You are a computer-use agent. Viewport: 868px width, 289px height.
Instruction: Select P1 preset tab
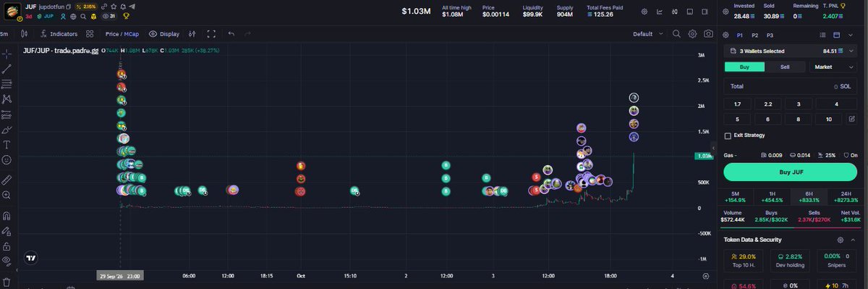pyautogui.click(x=739, y=35)
